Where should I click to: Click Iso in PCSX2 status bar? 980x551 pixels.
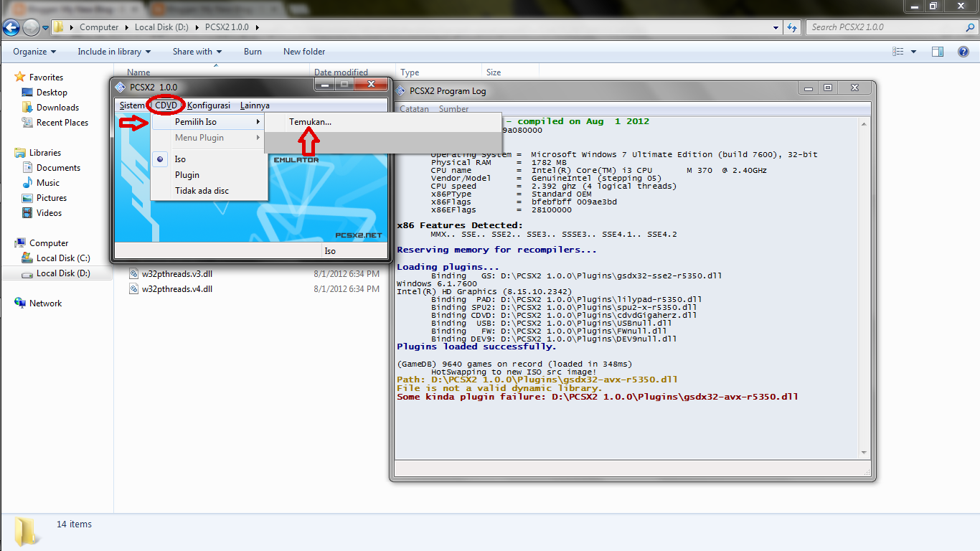tap(330, 251)
